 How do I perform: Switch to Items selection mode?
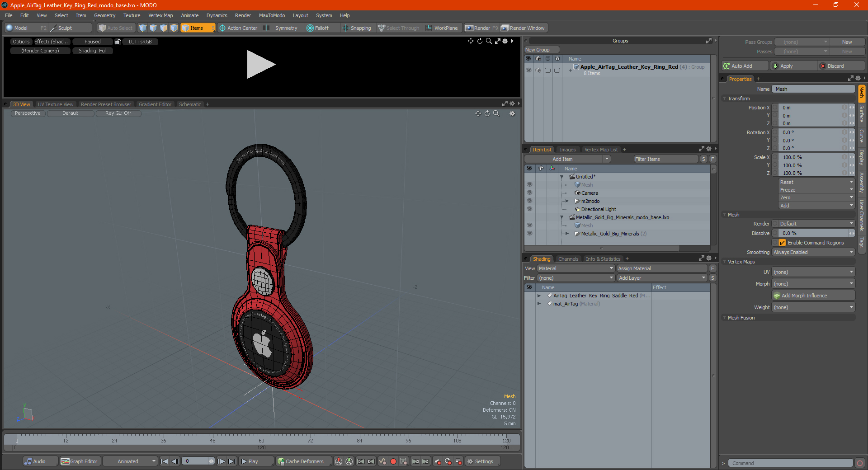(198, 28)
